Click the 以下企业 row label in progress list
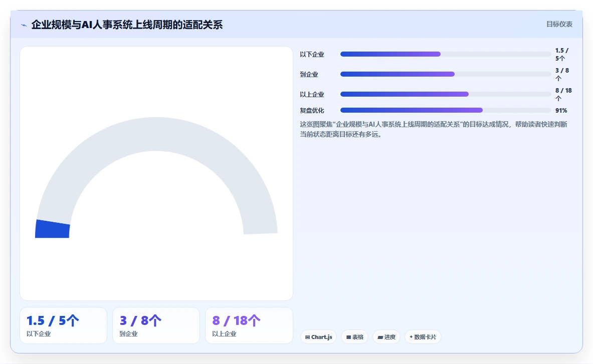This screenshot has height=364, width=593. tap(312, 55)
